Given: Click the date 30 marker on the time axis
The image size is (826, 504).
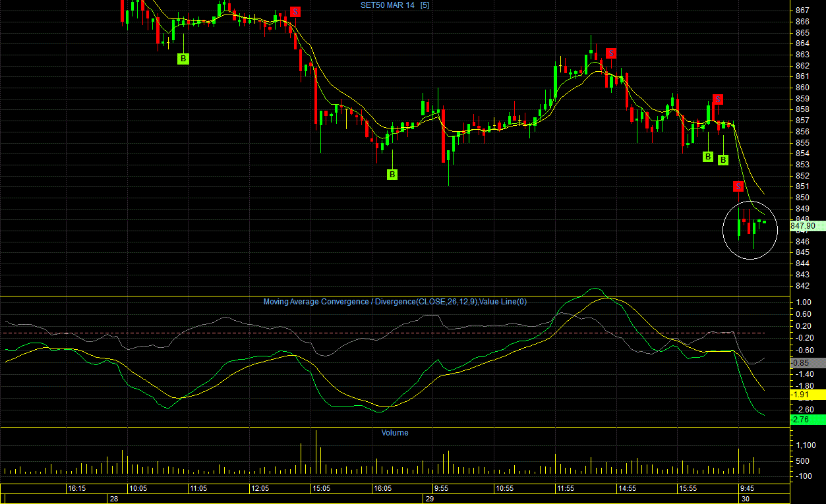Looking at the screenshot, I should tap(746, 499).
